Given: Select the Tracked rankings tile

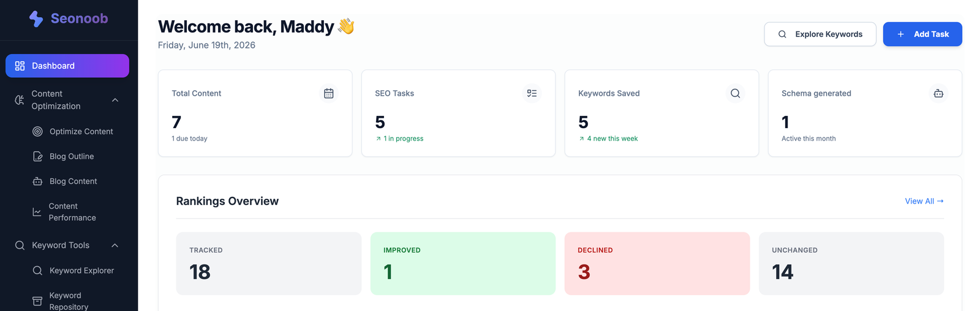Looking at the screenshot, I should [x=269, y=264].
